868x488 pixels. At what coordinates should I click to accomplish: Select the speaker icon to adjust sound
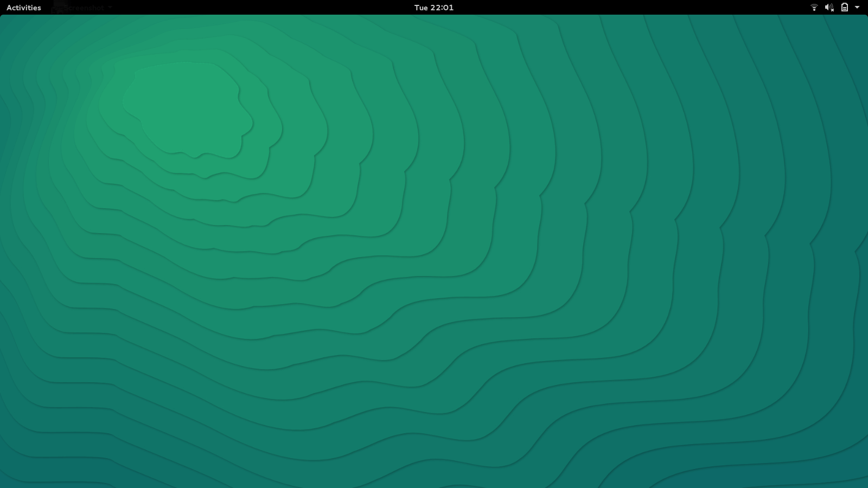(x=828, y=8)
